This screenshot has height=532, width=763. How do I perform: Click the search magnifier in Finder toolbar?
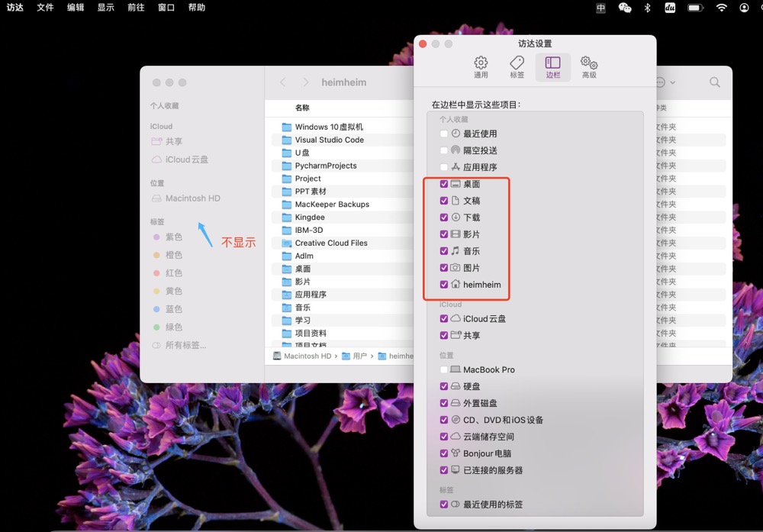pyautogui.click(x=714, y=82)
